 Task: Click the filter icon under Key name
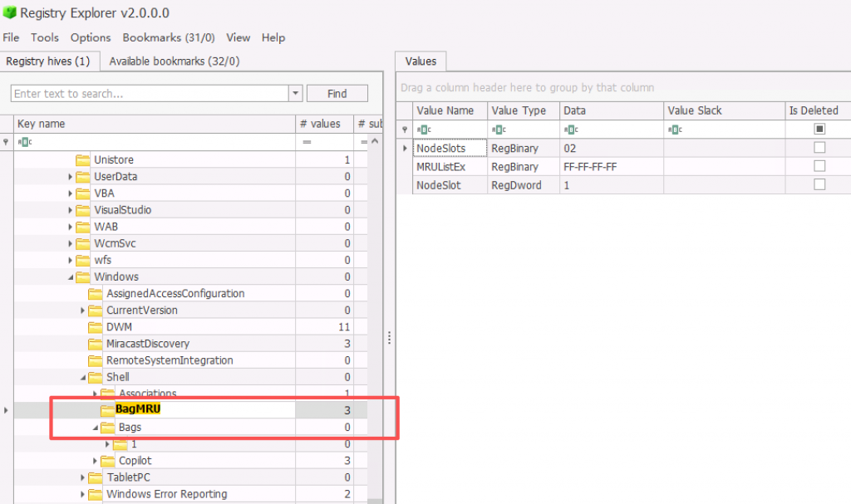click(x=22, y=142)
